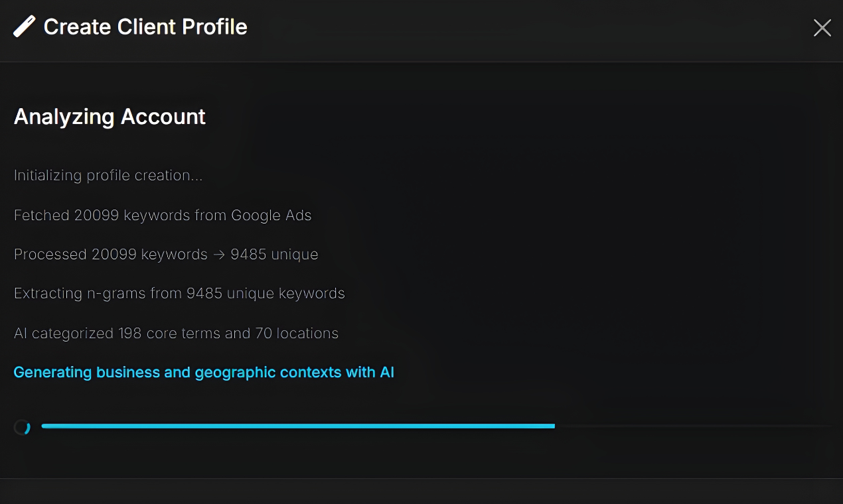The width and height of the screenshot is (843, 504).
Task: Select the "9485 unique" result after the arrow
Action: click(274, 255)
